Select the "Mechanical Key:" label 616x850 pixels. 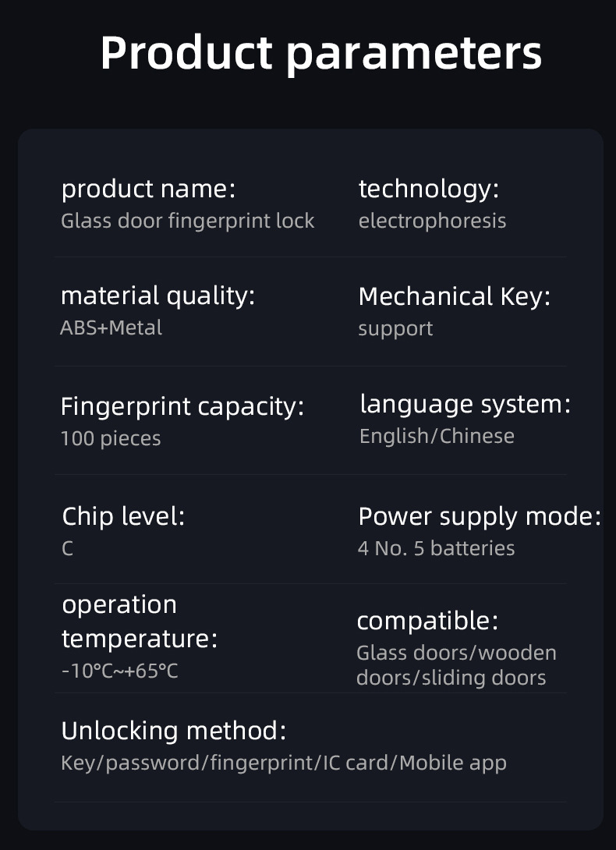pos(454,296)
